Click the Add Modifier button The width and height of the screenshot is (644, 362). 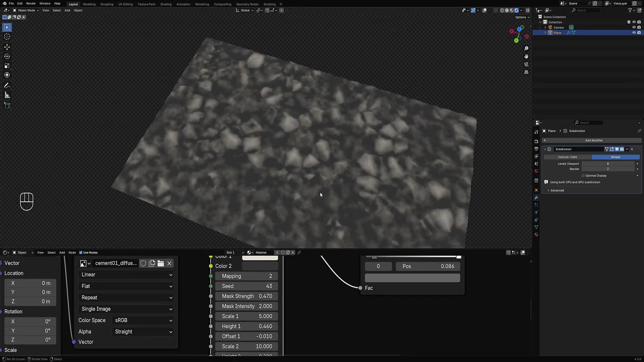point(593,140)
